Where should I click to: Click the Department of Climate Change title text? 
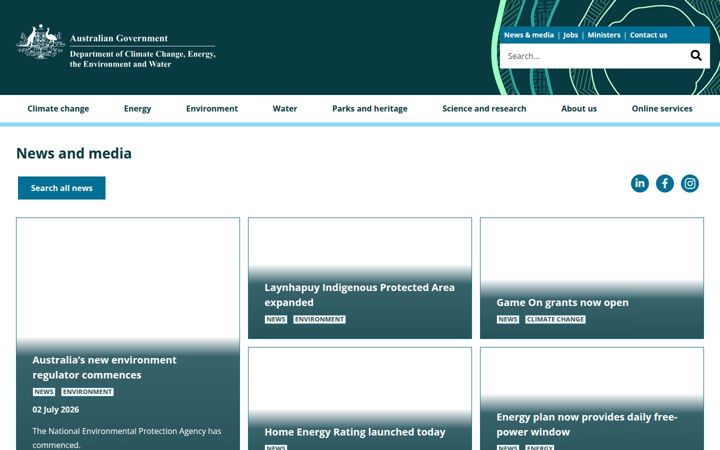pos(142,59)
